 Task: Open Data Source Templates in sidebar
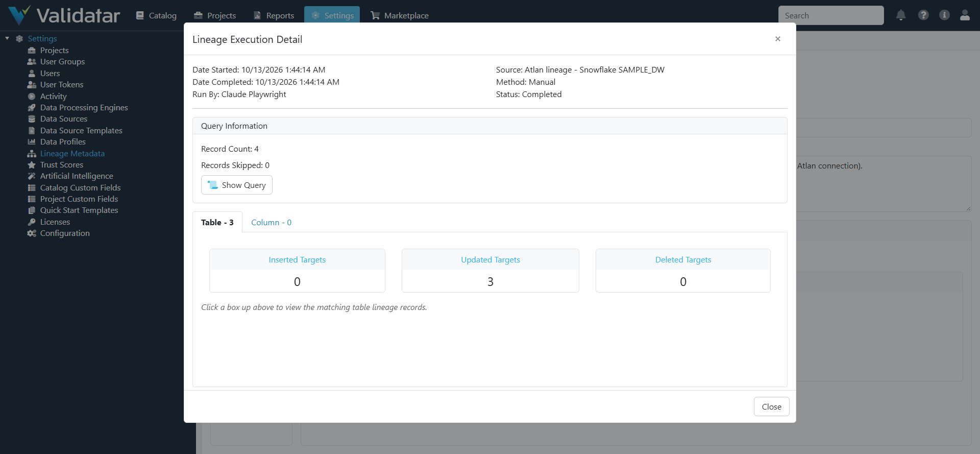[81, 130]
